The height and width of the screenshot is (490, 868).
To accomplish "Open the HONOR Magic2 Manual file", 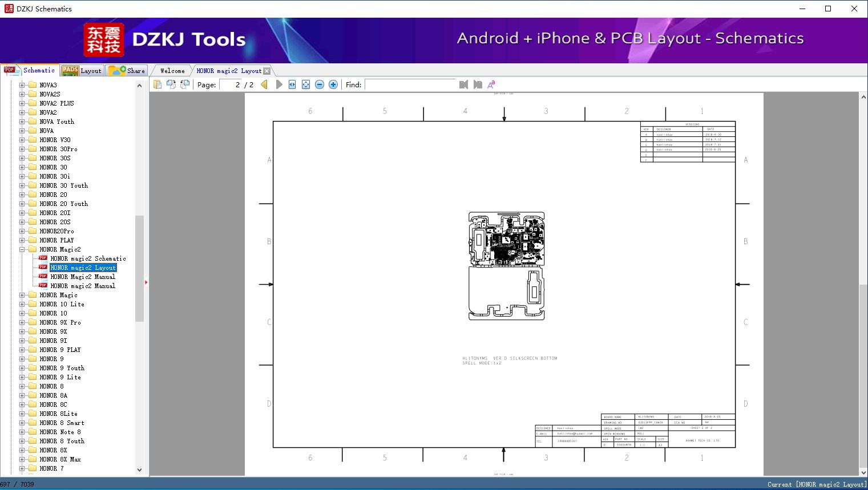I will click(x=83, y=277).
